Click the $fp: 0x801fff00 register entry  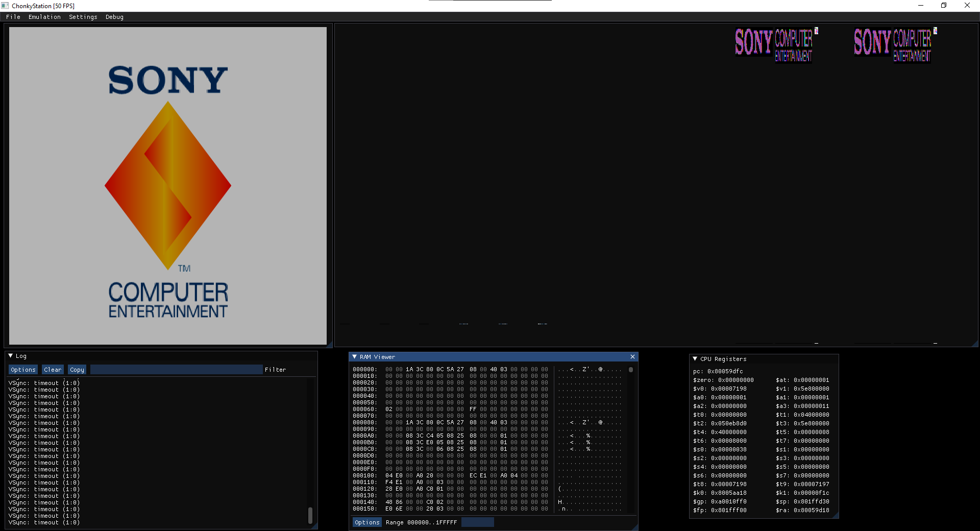pos(720,510)
